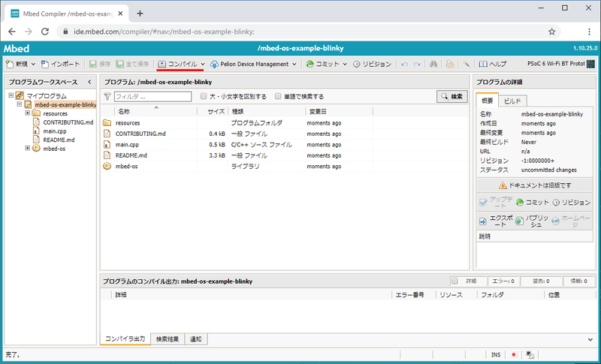Viewport: 601px width, 364px height.
Task: Enable 大・小文字を区別する checkbox
Action: coord(204,97)
